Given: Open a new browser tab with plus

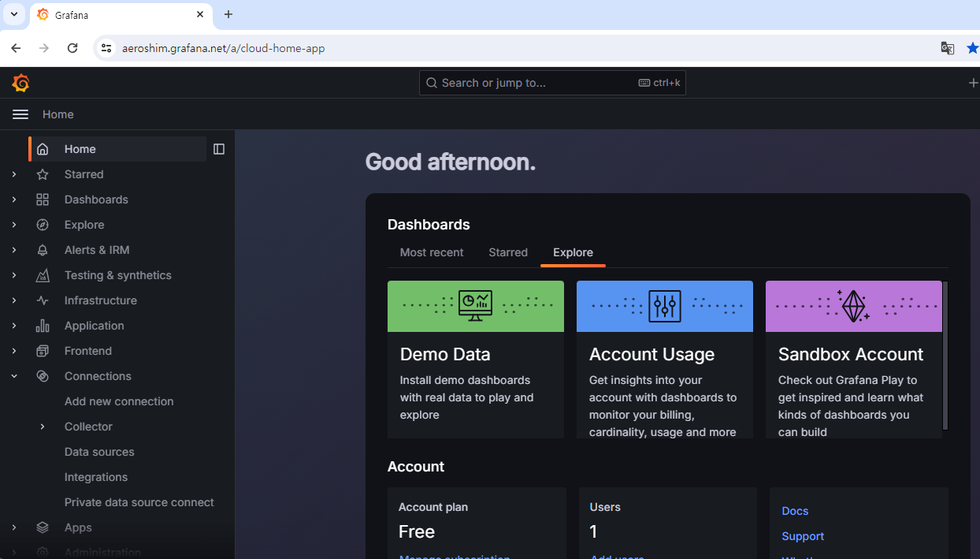Looking at the screenshot, I should 228,14.
